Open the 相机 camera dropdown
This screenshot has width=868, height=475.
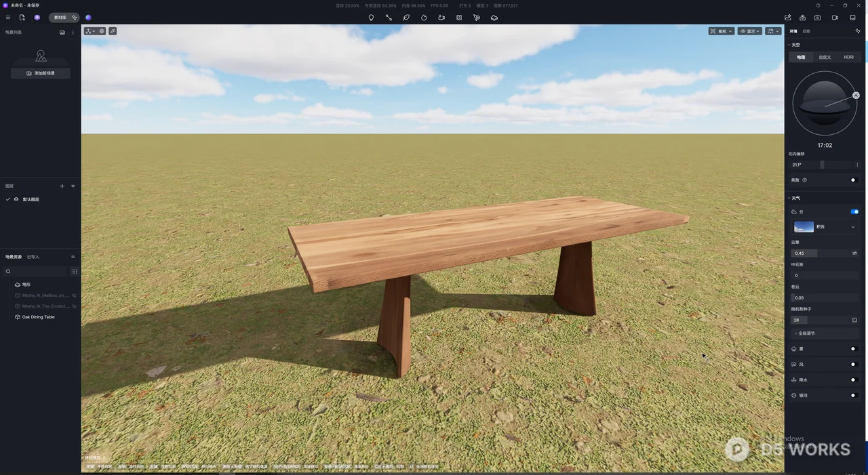click(x=722, y=31)
